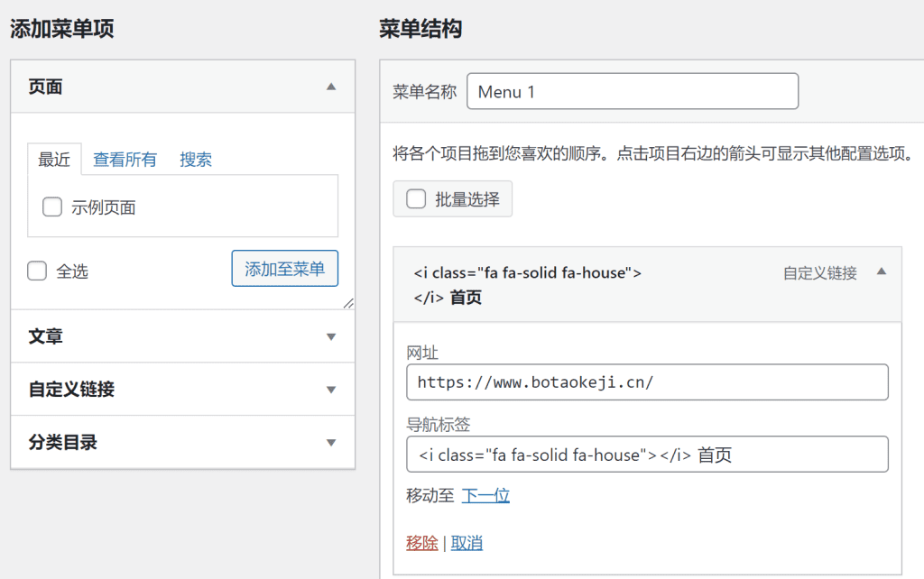Open the 搜索 tab
The width and height of the screenshot is (924, 579).
coord(196,160)
